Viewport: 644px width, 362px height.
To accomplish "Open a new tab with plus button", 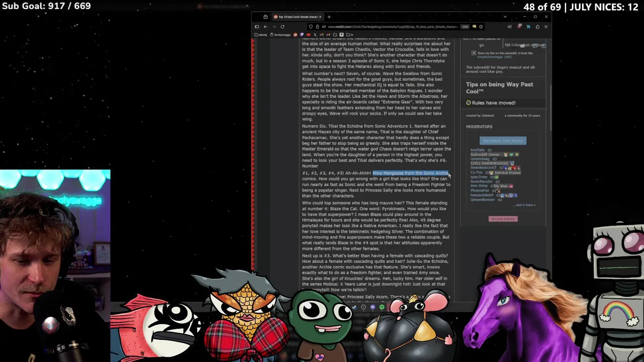I will tap(330, 17).
